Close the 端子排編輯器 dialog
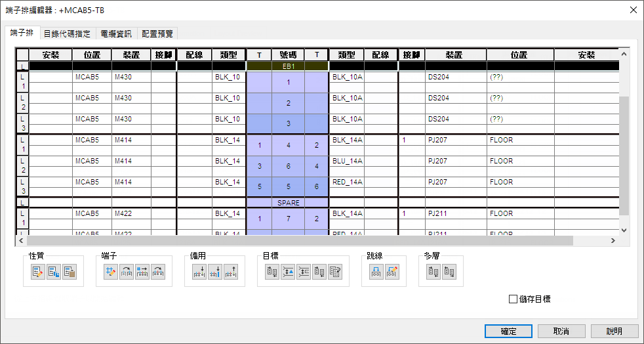 [x=634, y=10]
